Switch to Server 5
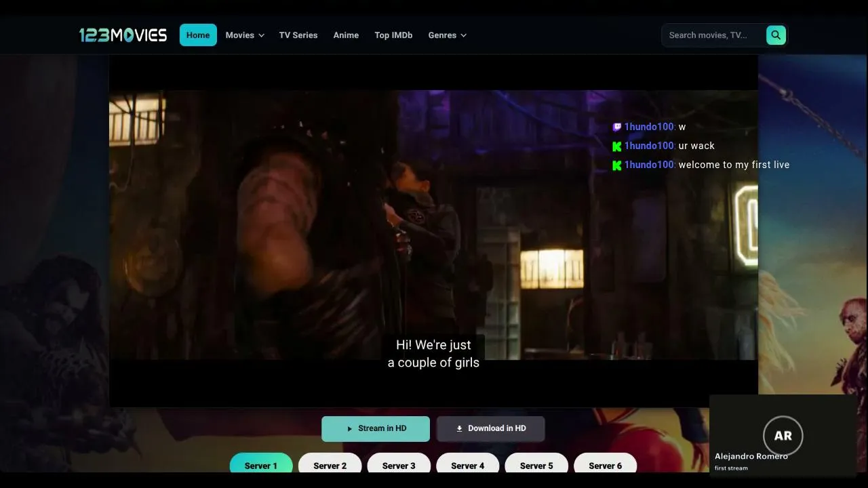 pyautogui.click(x=536, y=463)
